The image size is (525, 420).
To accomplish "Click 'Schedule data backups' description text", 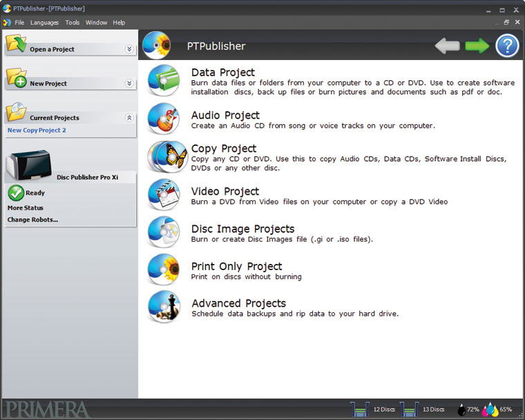I will pos(295,314).
